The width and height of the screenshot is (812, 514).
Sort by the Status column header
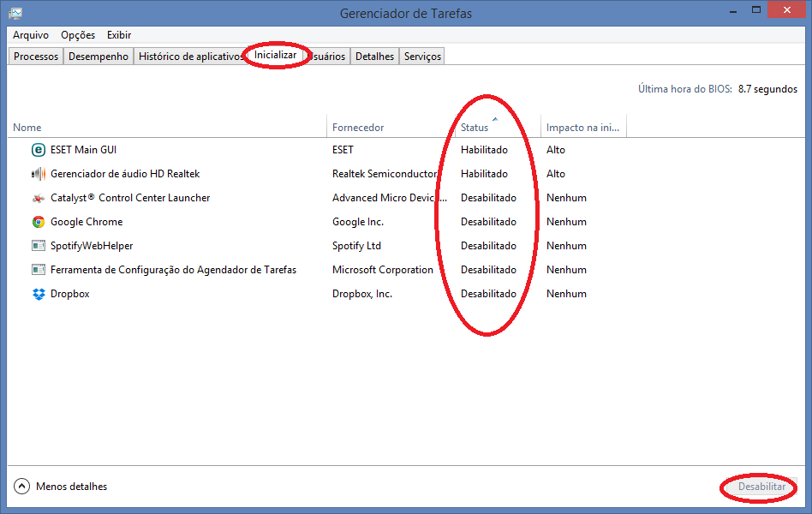(x=498, y=128)
